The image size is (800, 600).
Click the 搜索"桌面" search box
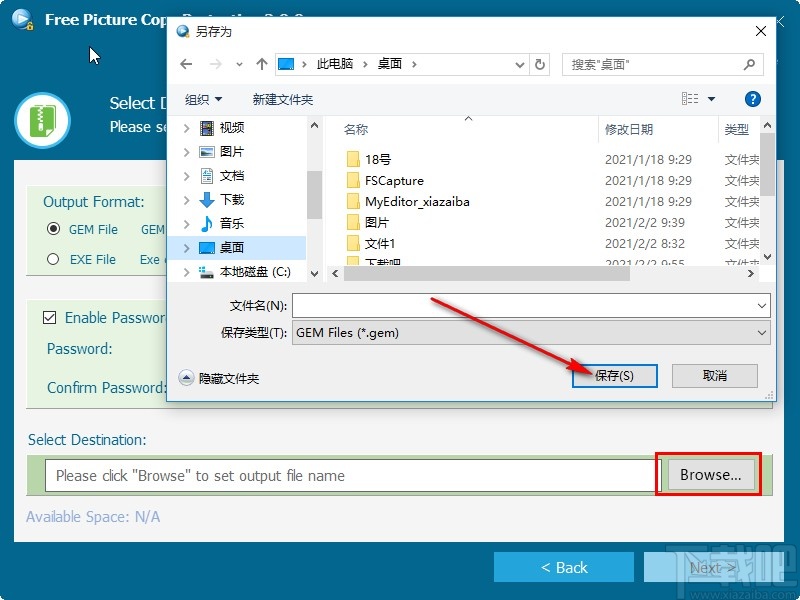662,65
